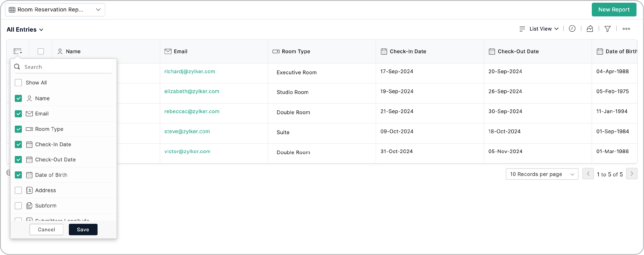644x255 pixels.
Task: Tick the select-all rows checkbox in header
Action: (x=41, y=52)
